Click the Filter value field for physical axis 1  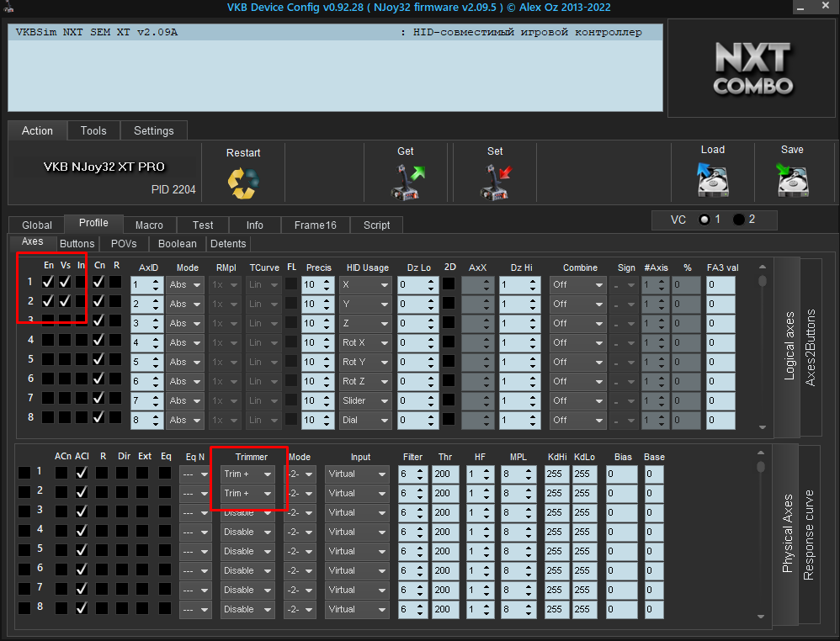[x=412, y=474]
